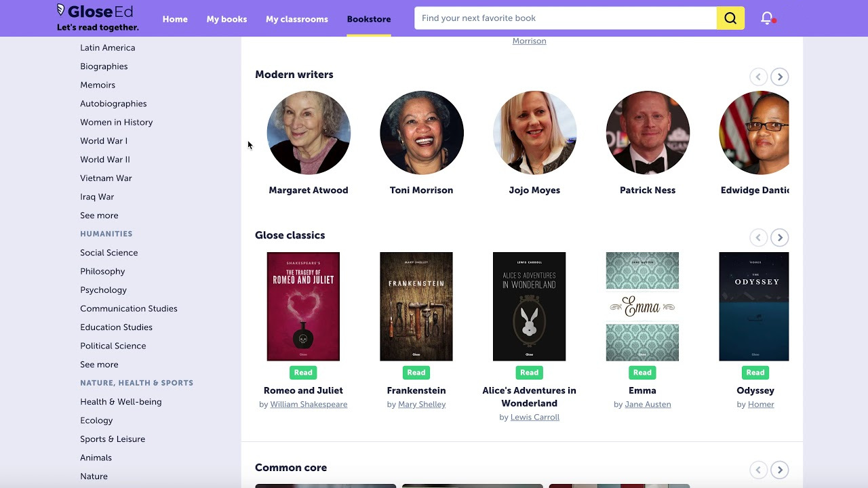The height and width of the screenshot is (488, 868).
Task: Select Nature category
Action: click(x=94, y=476)
